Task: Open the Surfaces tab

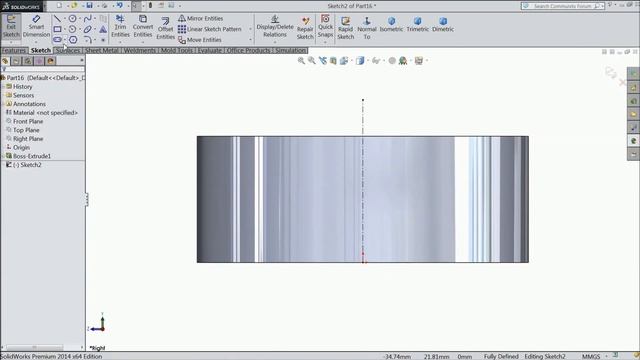Action: point(68,50)
